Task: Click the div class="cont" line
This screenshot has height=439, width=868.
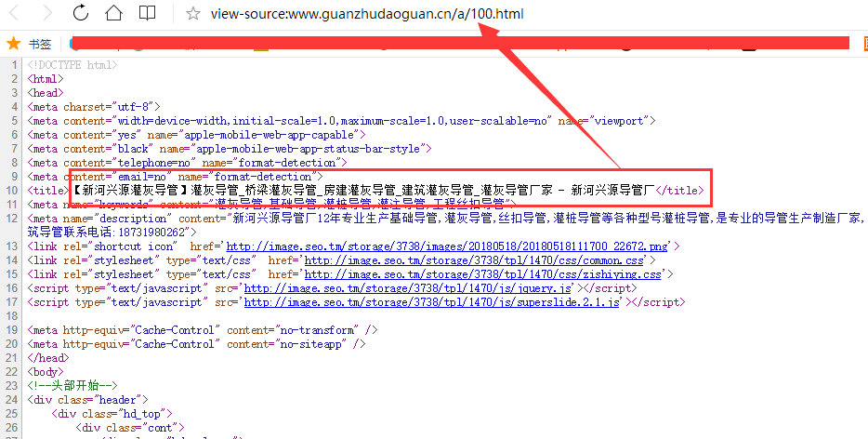Action: (x=130, y=427)
